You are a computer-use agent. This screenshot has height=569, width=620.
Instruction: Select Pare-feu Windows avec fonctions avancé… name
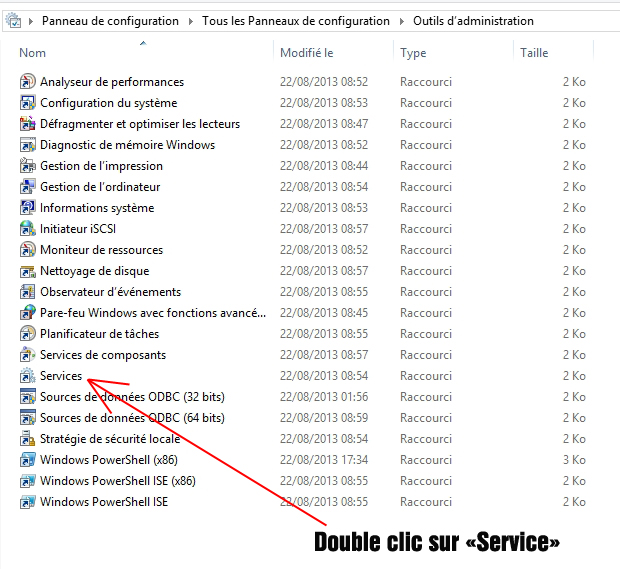[153, 313]
